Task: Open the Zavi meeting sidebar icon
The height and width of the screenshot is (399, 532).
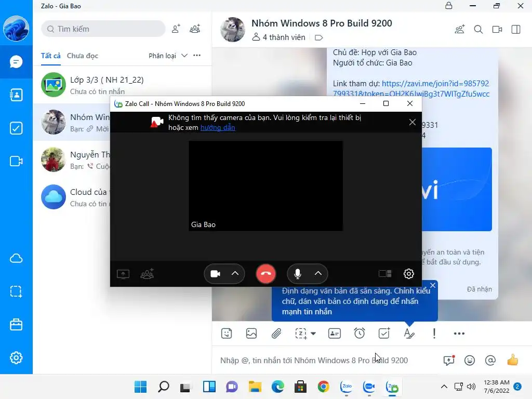Action: click(16, 161)
